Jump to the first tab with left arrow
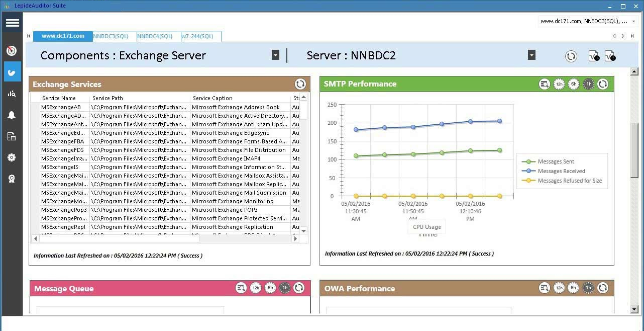 click(x=29, y=36)
